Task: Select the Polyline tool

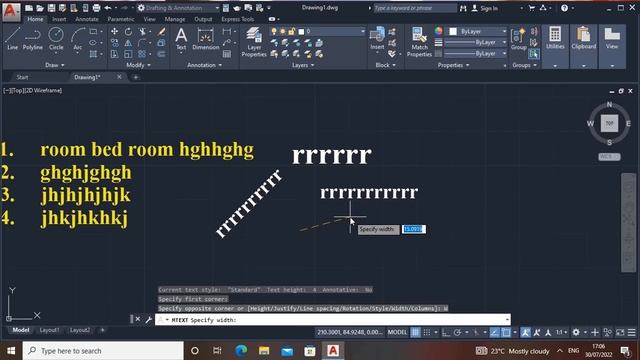Action: tap(33, 39)
